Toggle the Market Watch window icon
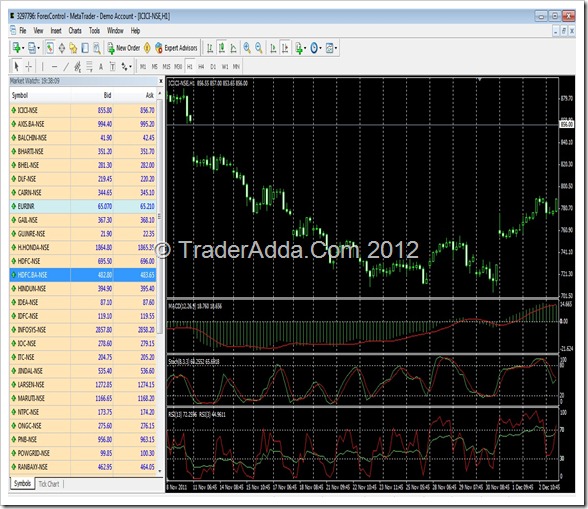 [50, 48]
